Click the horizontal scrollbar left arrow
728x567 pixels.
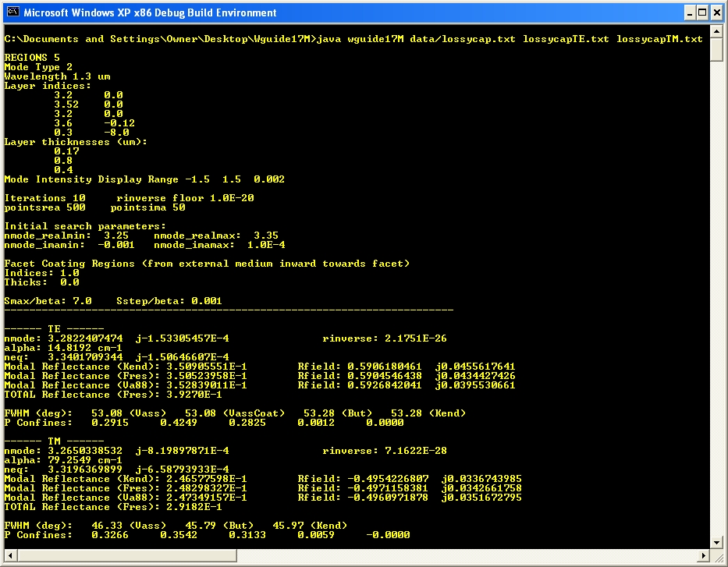9,555
